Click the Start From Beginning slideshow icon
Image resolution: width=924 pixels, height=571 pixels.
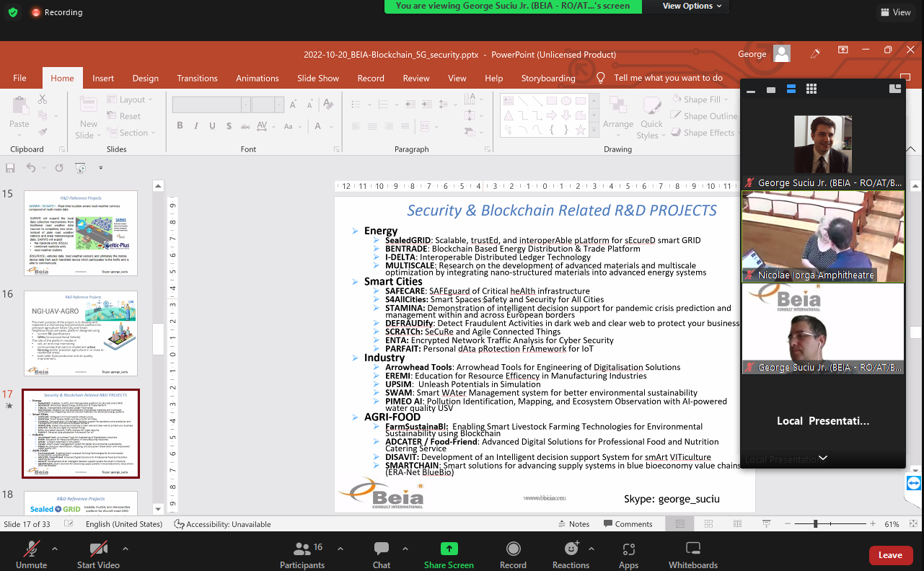point(80,168)
